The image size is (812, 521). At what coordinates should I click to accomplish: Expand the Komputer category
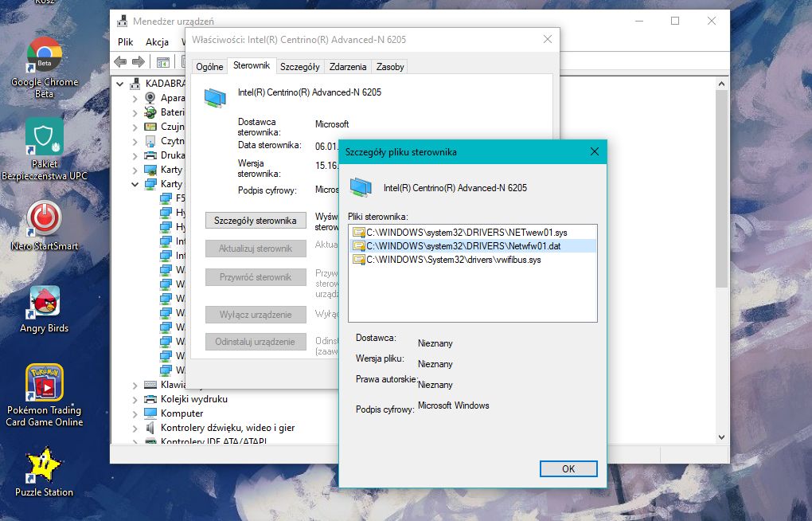(135, 413)
